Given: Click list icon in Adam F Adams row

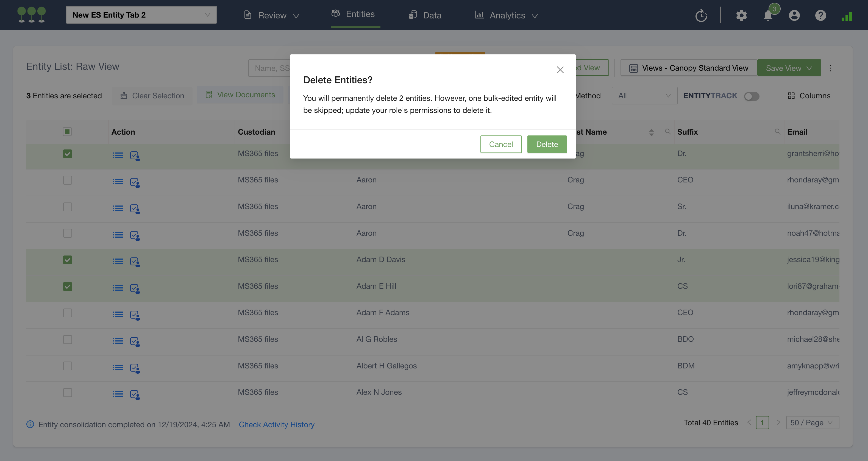Looking at the screenshot, I should 118,314.
